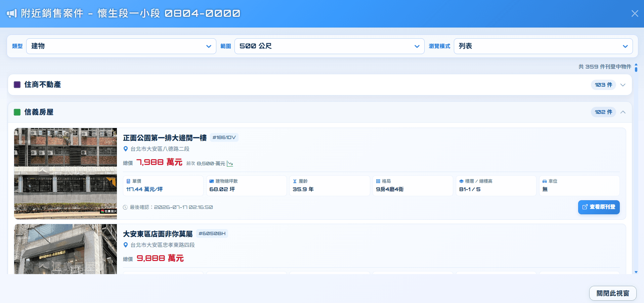
Task: Click the address 台北市大安區八德路二段
Action: (160, 149)
